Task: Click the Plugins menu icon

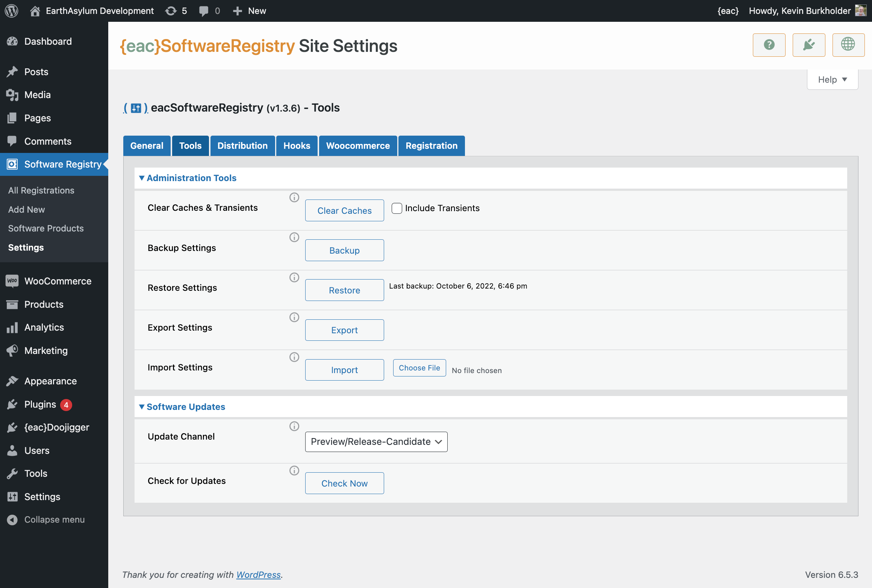Action: 11,404
